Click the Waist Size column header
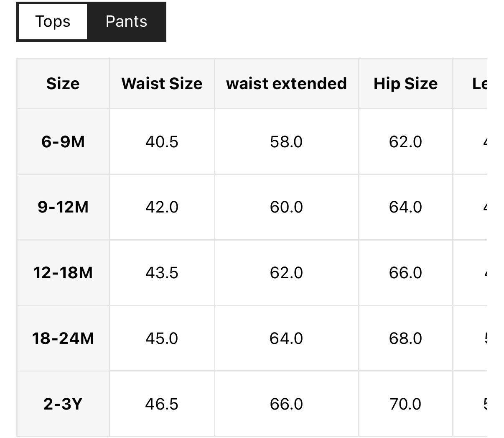Image resolution: width=504 pixels, height=438 pixels. click(x=162, y=84)
